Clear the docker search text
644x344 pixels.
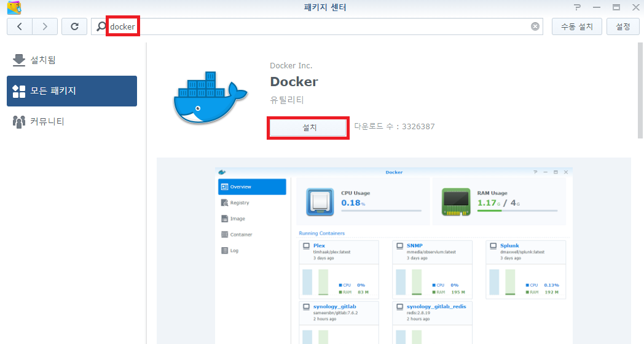535,26
